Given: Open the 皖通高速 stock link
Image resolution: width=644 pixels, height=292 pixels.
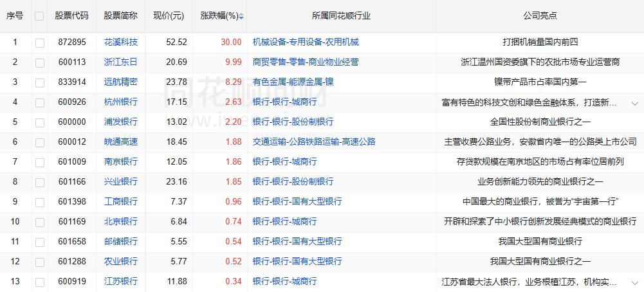Looking at the screenshot, I should point(121,141).
